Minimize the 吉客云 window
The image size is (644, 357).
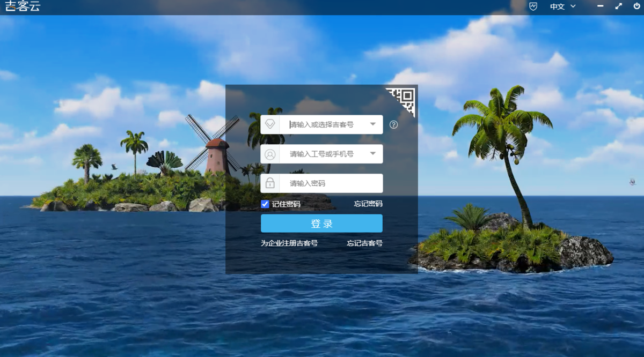[601, 6]
